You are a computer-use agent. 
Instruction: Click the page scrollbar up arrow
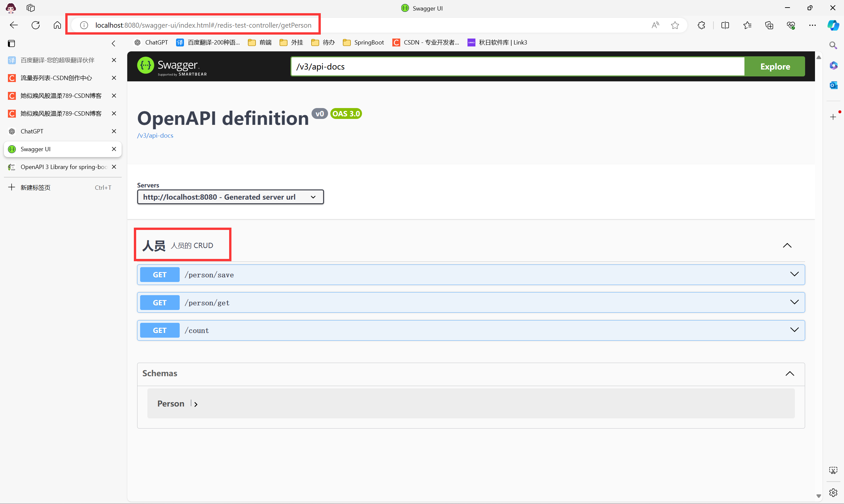tap(819, 57)
